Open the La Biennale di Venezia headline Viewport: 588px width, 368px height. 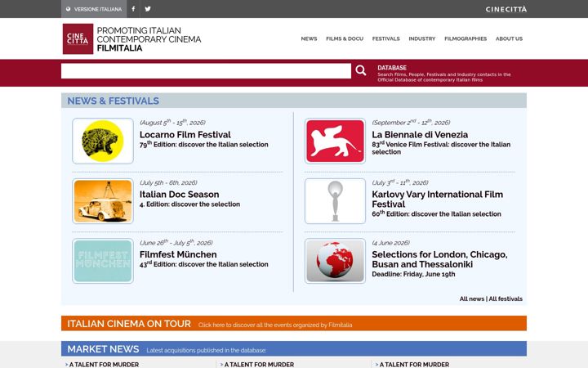[420, 134]
